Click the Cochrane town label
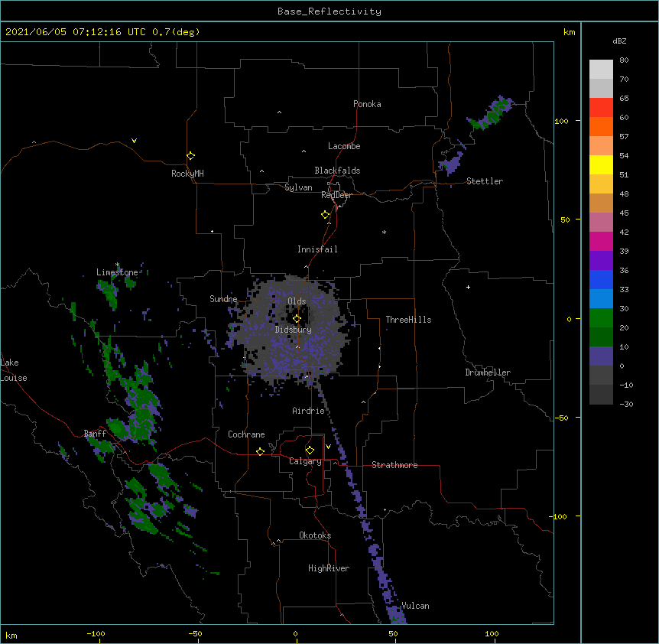This screenshot has height=644, width=659. [246, 434]
